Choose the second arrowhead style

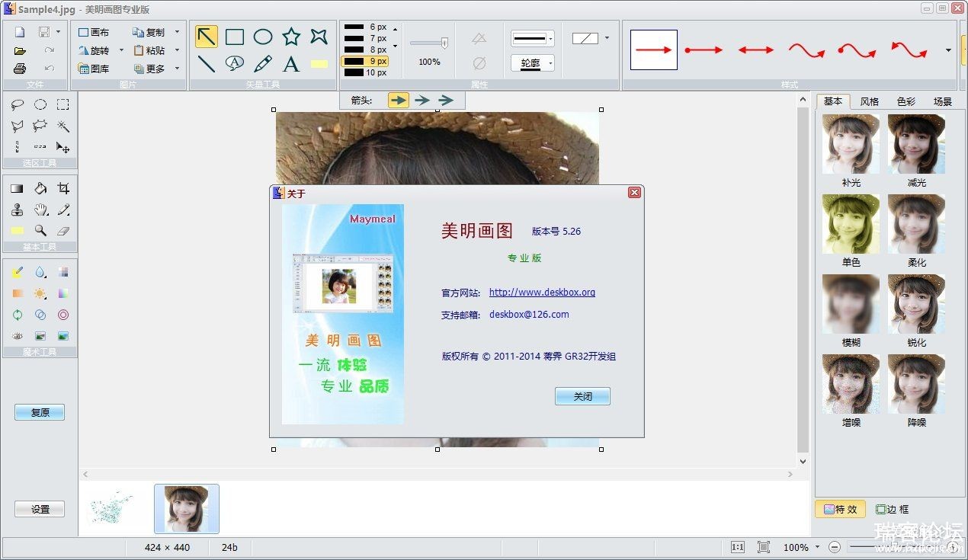point(422,100)
